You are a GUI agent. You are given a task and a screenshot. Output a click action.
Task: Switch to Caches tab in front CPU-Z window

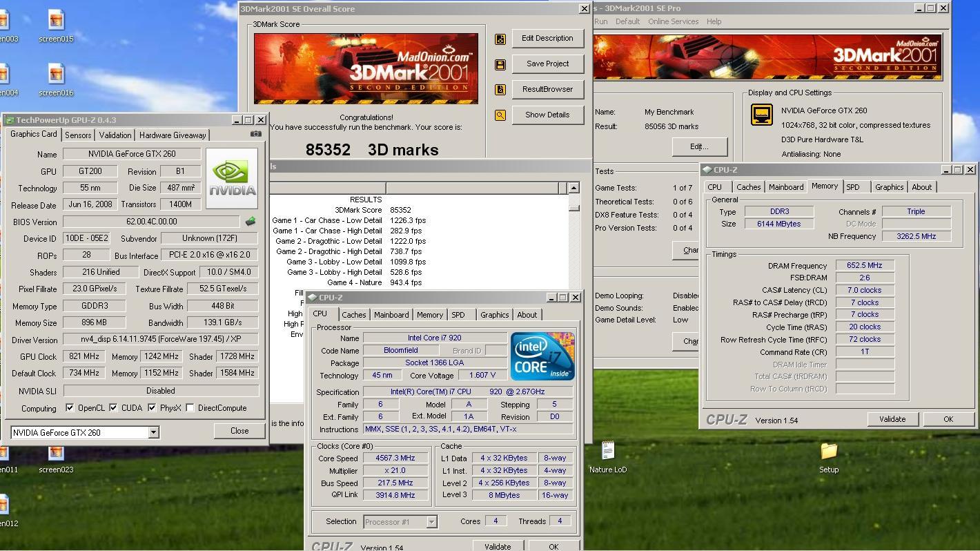pos(354,315)
